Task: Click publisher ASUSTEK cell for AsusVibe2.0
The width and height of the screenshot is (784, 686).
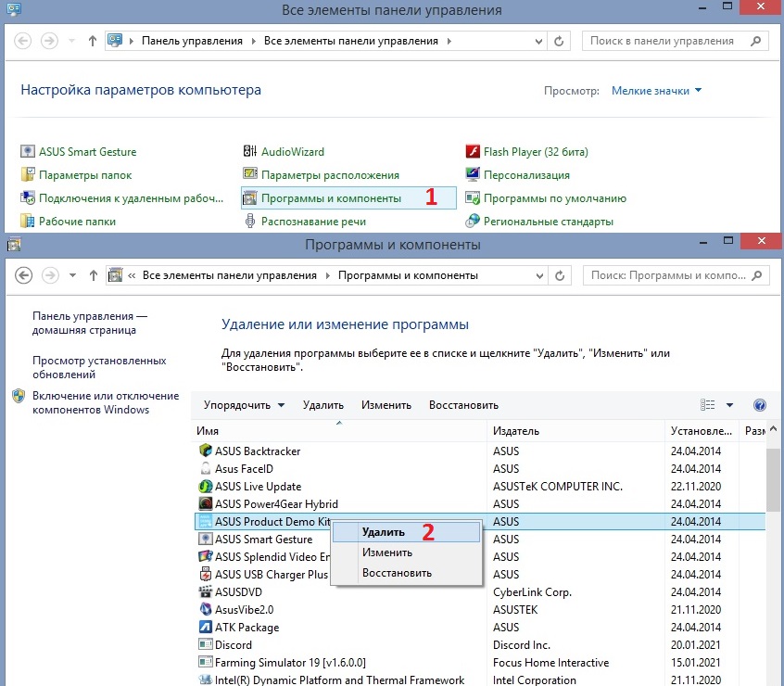Action: (515, 609)
